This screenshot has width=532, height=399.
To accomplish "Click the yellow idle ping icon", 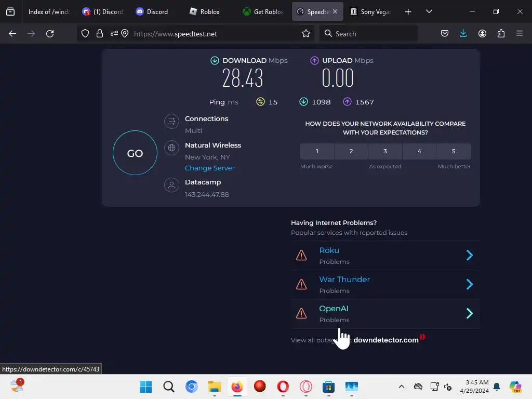I will pos(260,102).
